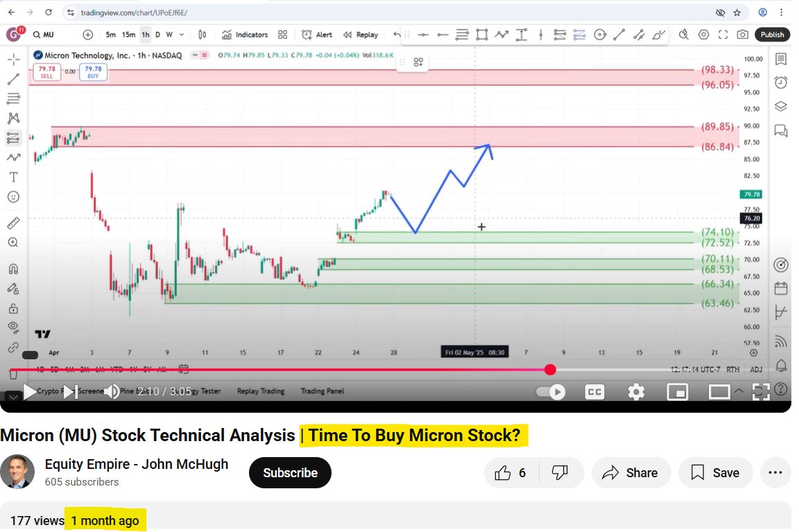This screenshot has height=532, width=799.
Task: Skip to the next video
Action: [x=70, y=391]
